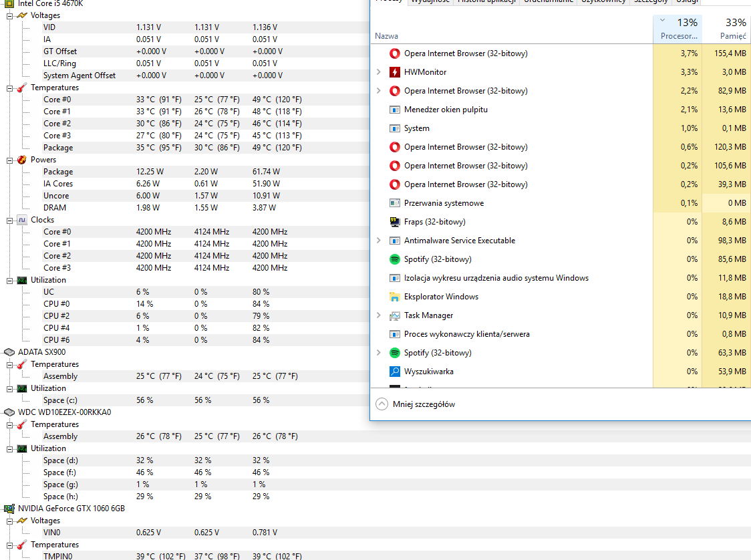Open the Historia aplikacji tab

(486, 1)
